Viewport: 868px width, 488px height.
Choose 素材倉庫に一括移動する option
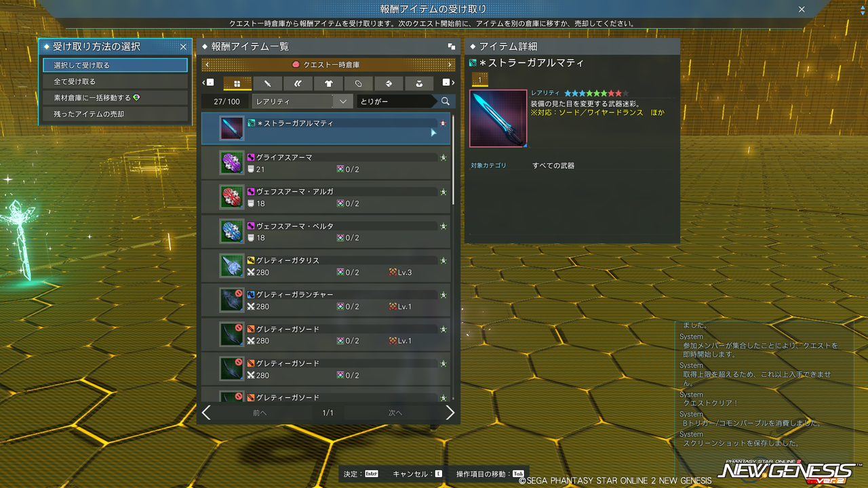pyautogui.click(x=115, y=98)
